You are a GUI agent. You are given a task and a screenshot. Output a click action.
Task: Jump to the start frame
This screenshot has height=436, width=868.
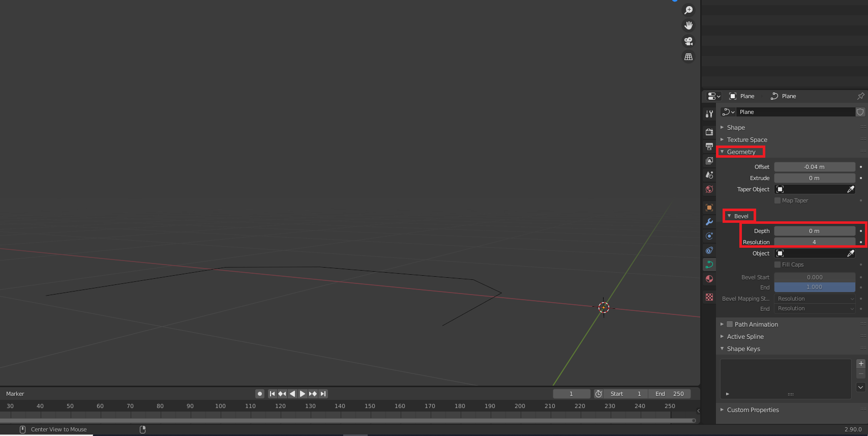(272, 394)
